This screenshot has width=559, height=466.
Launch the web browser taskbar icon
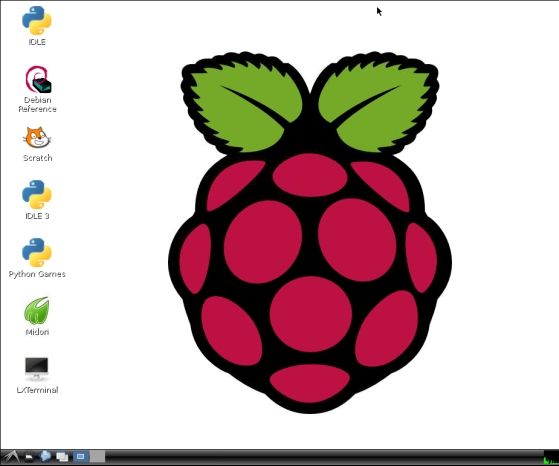point(46,456)
